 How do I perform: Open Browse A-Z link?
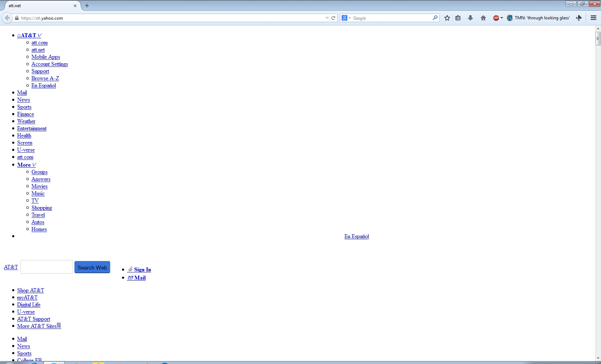pos(45,78)
